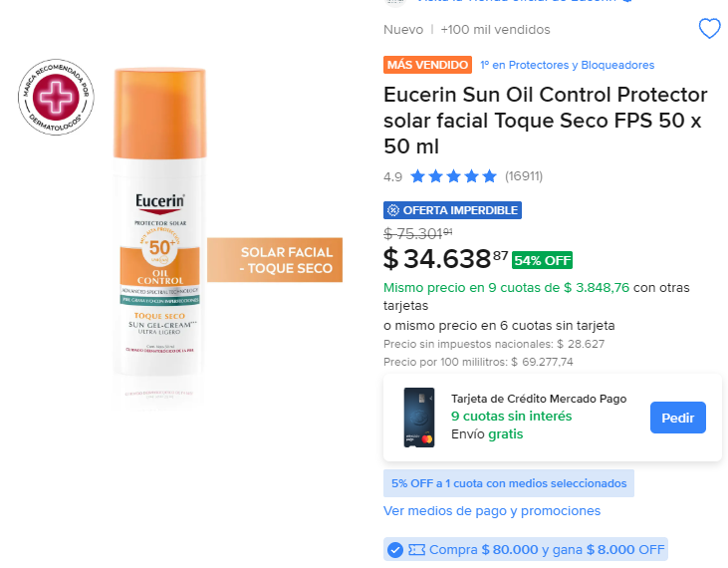
Task: Click the Más Vendido orange tag
Action: [x=427, y=65]
